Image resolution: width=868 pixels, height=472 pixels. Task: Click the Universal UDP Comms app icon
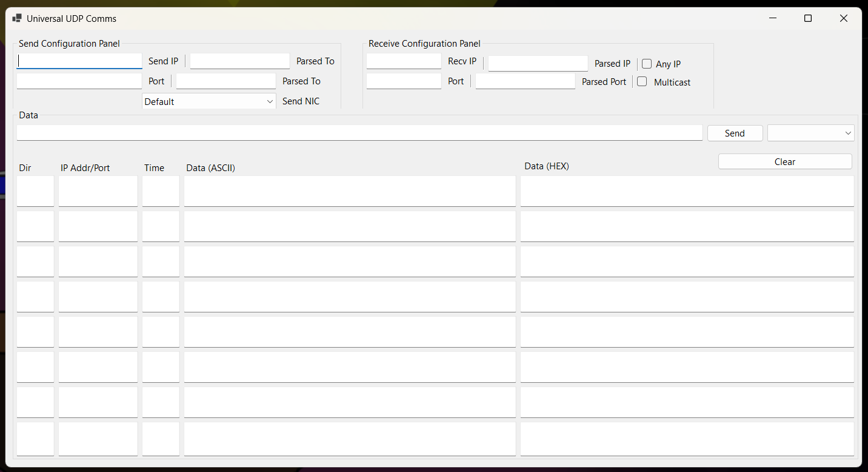(17, 19)
